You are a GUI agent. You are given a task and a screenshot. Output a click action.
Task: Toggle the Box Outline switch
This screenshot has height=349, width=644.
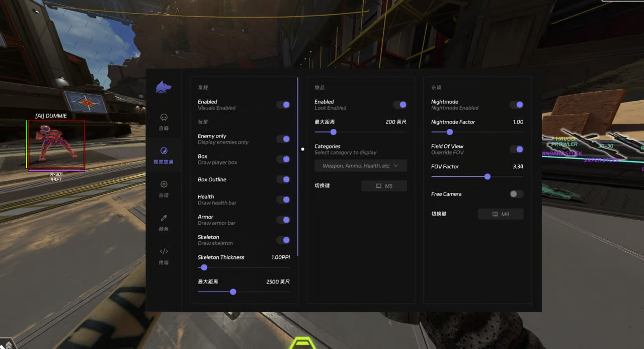pyautogui.click(x=283, y=179)
